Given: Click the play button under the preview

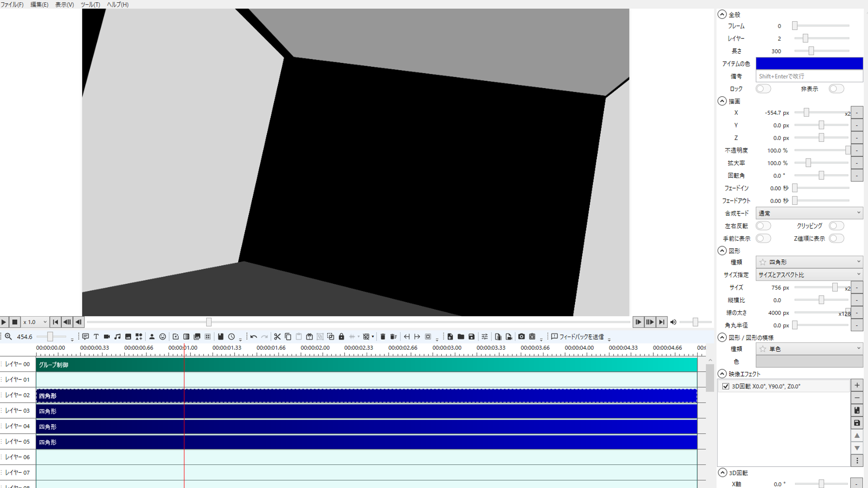Looking at the screenshot, I should 4,322.
